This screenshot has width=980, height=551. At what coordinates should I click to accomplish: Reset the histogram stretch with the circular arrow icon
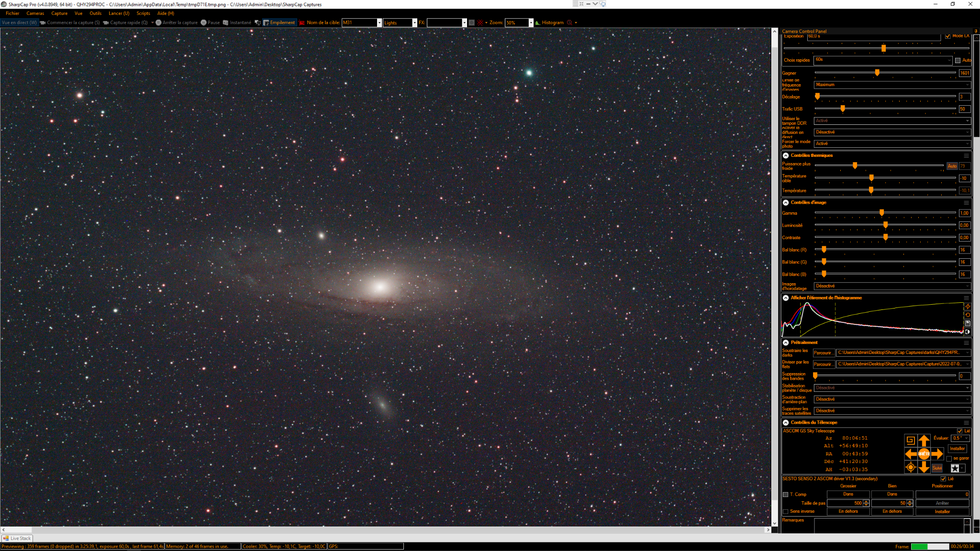point(967,315)
